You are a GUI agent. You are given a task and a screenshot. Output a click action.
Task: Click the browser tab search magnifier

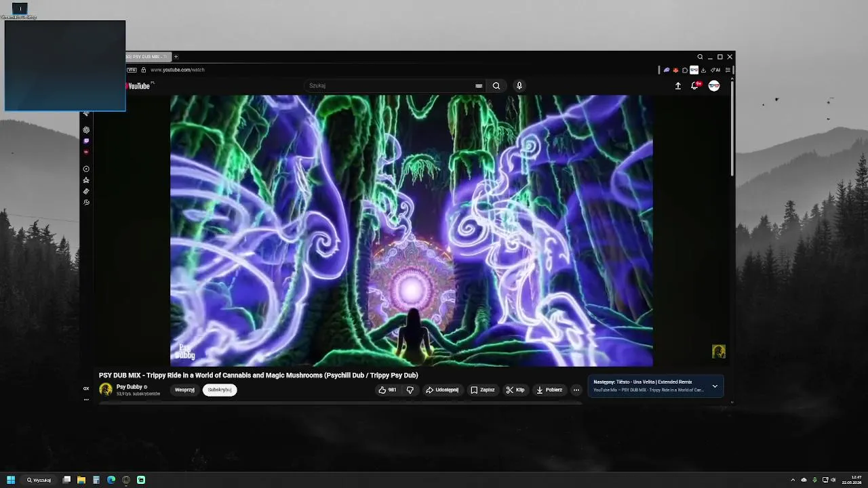click(701, 57)
